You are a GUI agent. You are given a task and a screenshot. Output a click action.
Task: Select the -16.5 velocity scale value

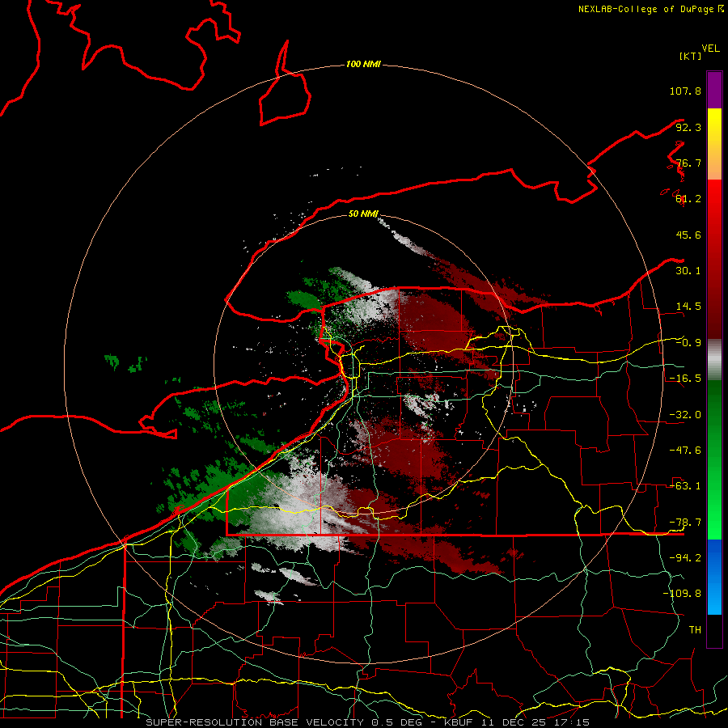[x=685, y=379]
